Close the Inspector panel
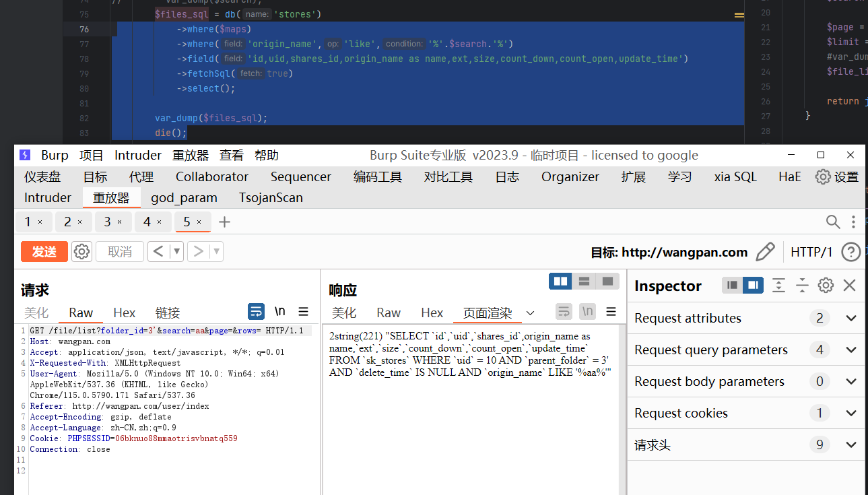This screenshot has height=495, width=868. pos(849,286)
